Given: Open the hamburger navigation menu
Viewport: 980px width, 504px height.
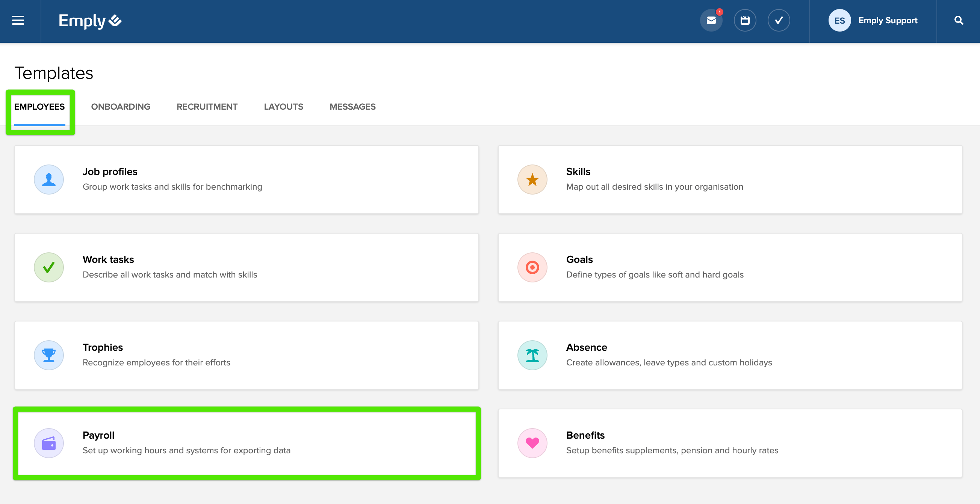Looking at the screenshot, I should pos(18,21).
